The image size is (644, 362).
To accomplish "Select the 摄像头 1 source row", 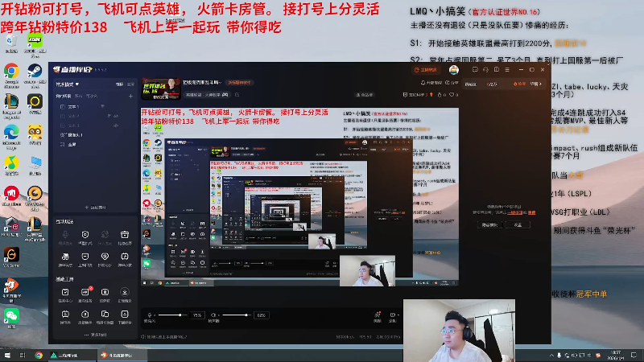I will tap(94, 135).
